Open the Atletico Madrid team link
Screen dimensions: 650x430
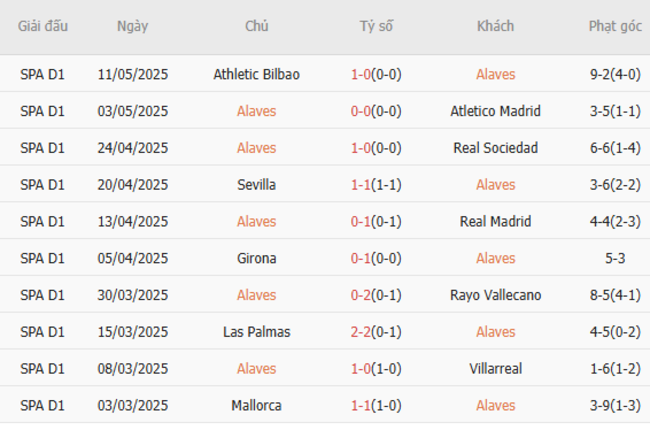495,111
